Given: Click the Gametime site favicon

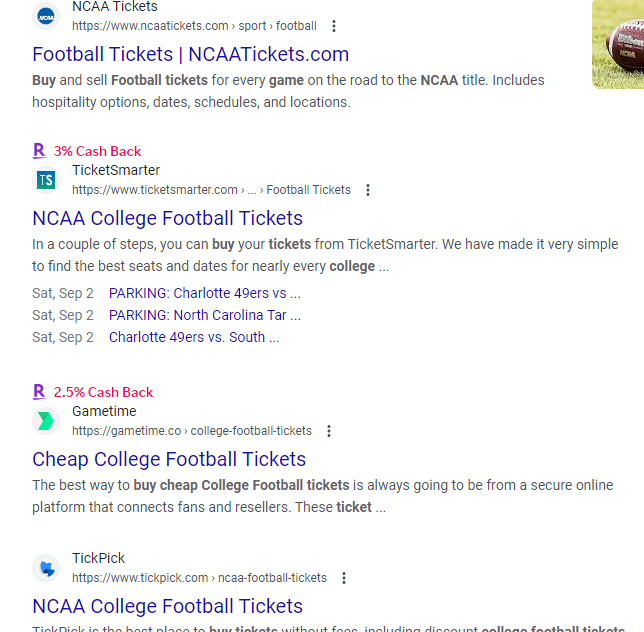Looking at the screenshot, I should pos(46,421).
